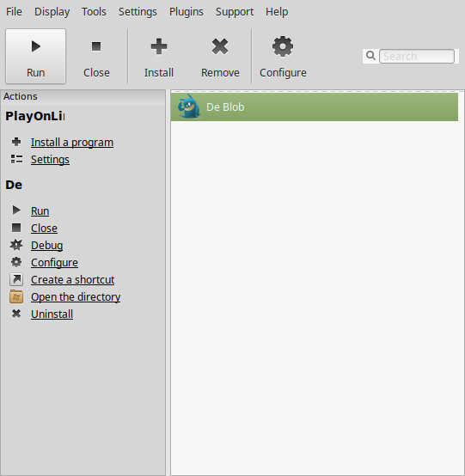This screenshot has width=465, height=476.
Task: Open the File menu
Action: (x=14, y=12)
